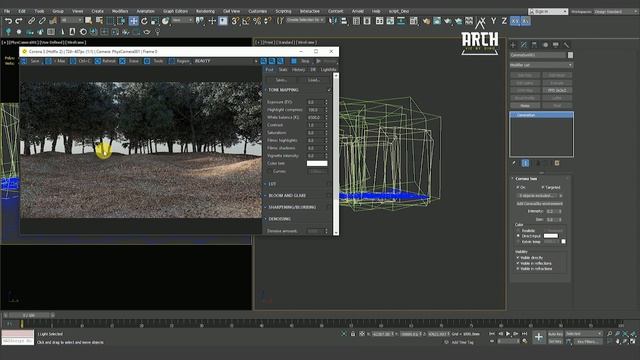Screen dimensions: 640x360
Task: Click the Load... tone mapping button
Action: point(313,80)
